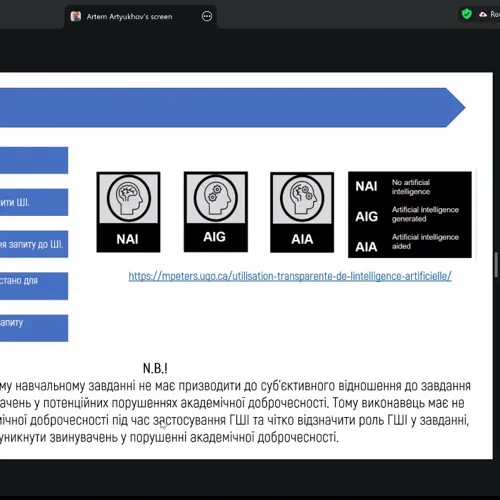Click the AIA label under third icon

[x=302, y=239]
